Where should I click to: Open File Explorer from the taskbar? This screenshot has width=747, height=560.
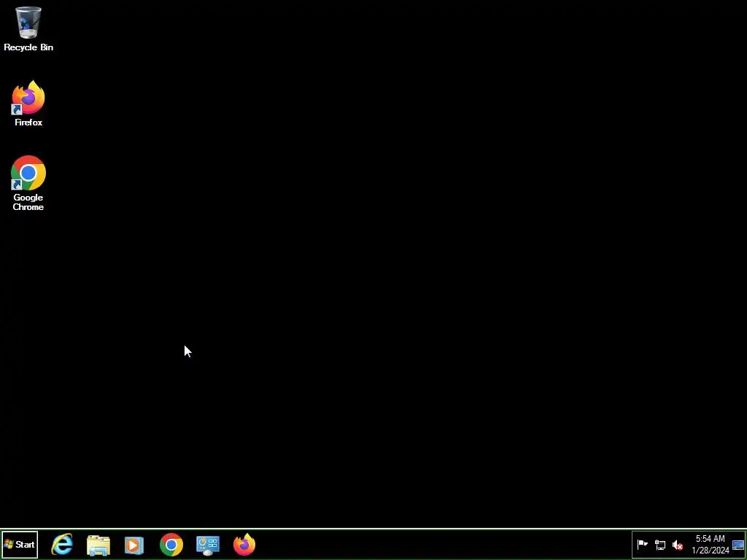tap(98, 545)
